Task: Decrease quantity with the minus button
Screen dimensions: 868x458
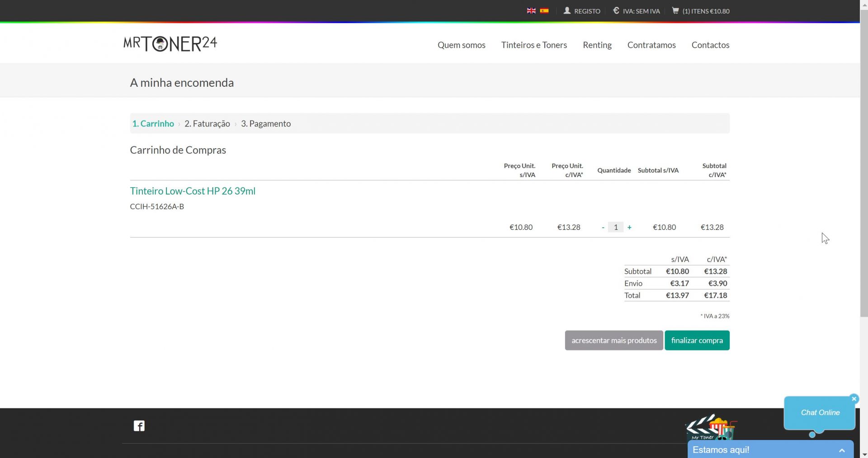Action: pyautogui.click(x=603, y=227)
